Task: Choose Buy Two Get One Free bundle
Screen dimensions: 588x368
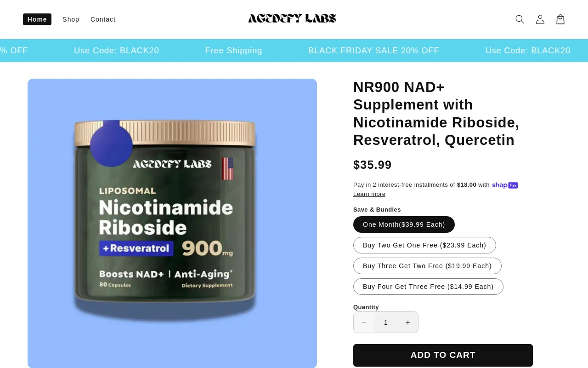Action: coord(424,245)
